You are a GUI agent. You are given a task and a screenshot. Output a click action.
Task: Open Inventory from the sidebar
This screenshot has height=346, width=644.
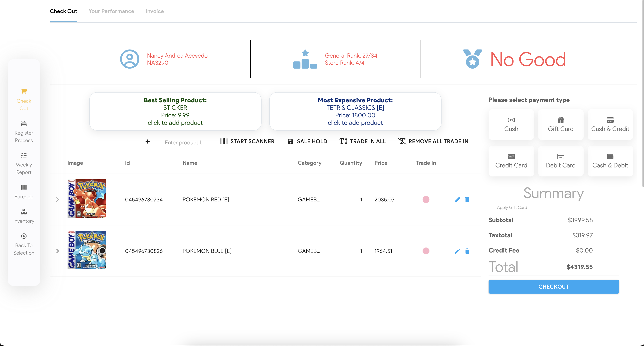(24, 216)
